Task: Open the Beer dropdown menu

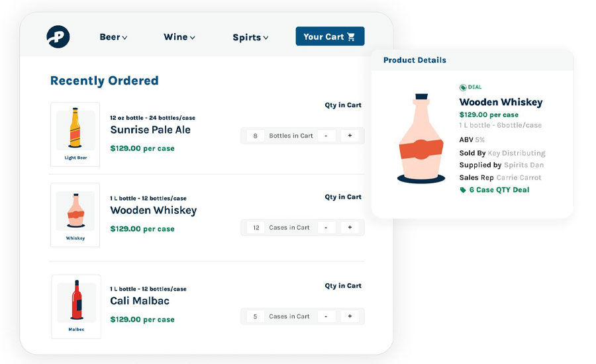Action: [x=113, y=37]
